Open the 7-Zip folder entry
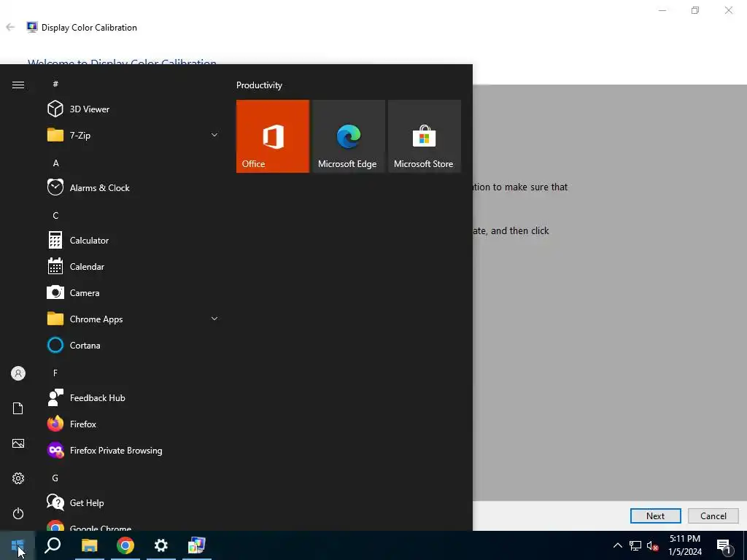747x560 pixels. tap(133, 135)
